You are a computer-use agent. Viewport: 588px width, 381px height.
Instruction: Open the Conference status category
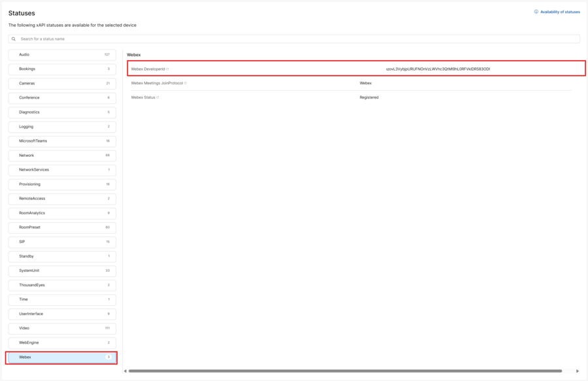(62, 98)
